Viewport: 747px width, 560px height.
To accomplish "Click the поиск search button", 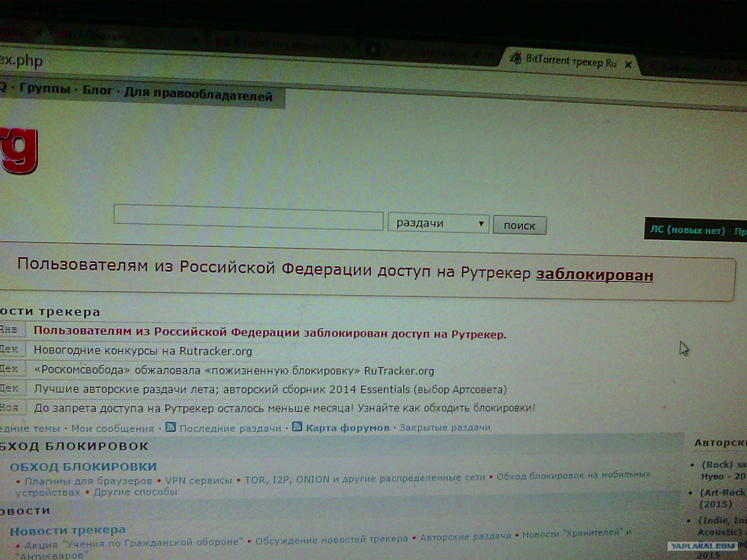I will pyautogui.click(x=520, y=225).
